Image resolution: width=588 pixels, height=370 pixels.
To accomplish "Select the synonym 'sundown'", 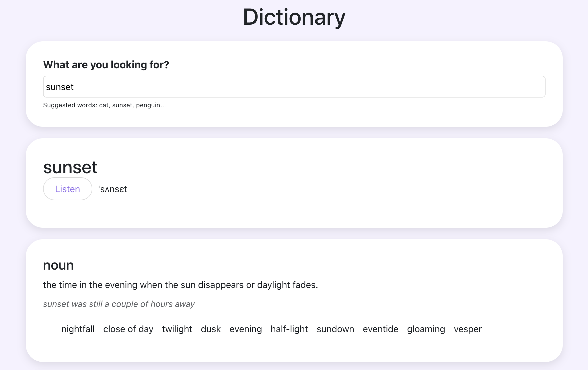I will pyautogui.click(x=335, y=329).
